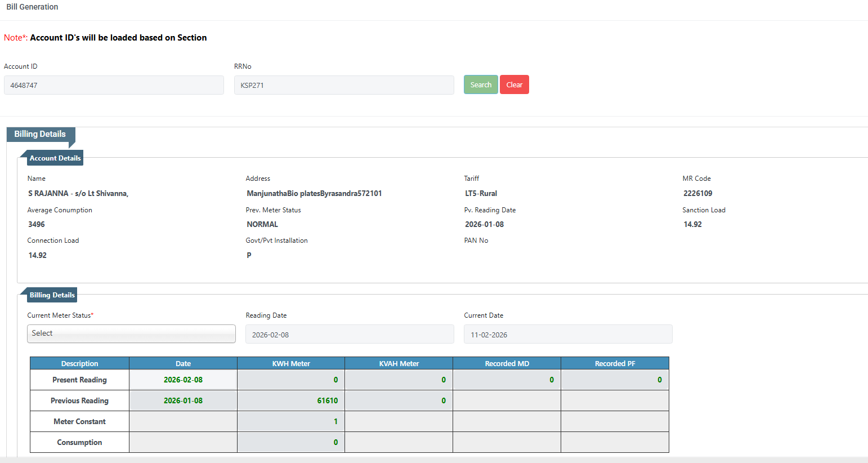Open the Current Meter Status dropdown
This screenshot has width=868, height=463.
[131, 333]
